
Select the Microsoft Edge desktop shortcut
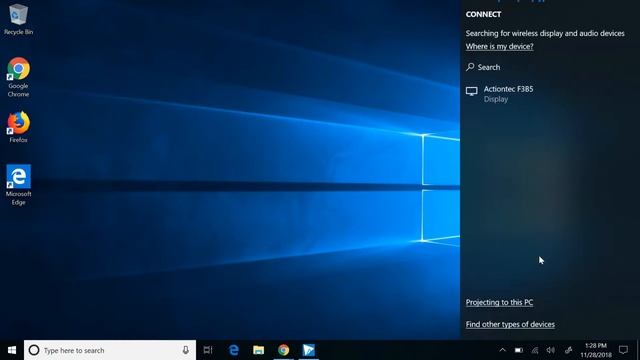pyautogui.click(x=18, y=185)
